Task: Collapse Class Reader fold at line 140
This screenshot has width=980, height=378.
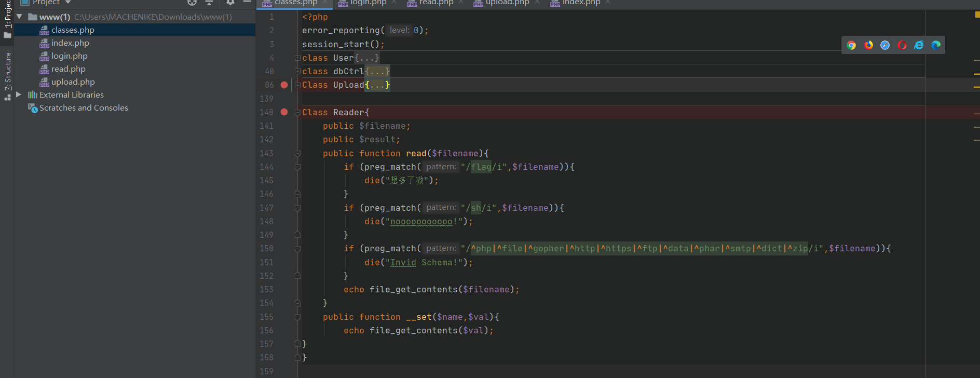Action: (297, 112)
